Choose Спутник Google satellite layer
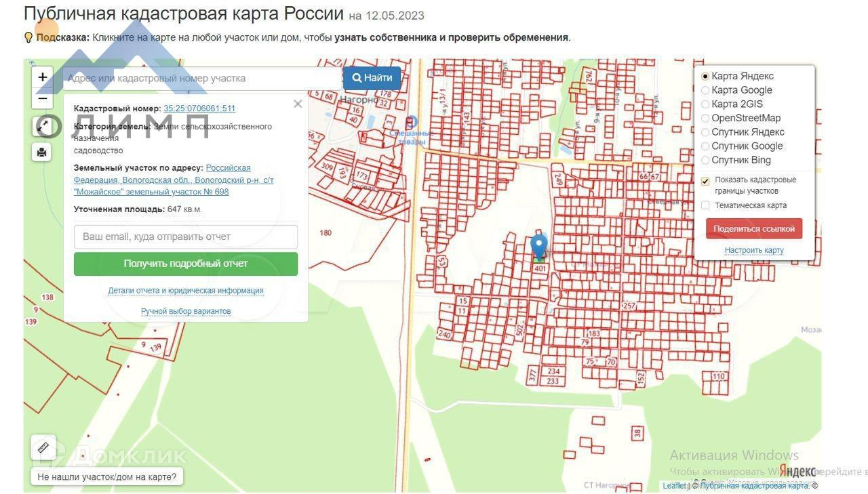 tap(705, 146)
